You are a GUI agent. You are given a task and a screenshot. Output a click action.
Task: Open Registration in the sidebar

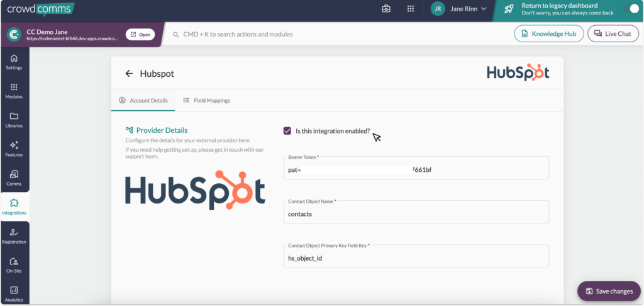(14, 235)
